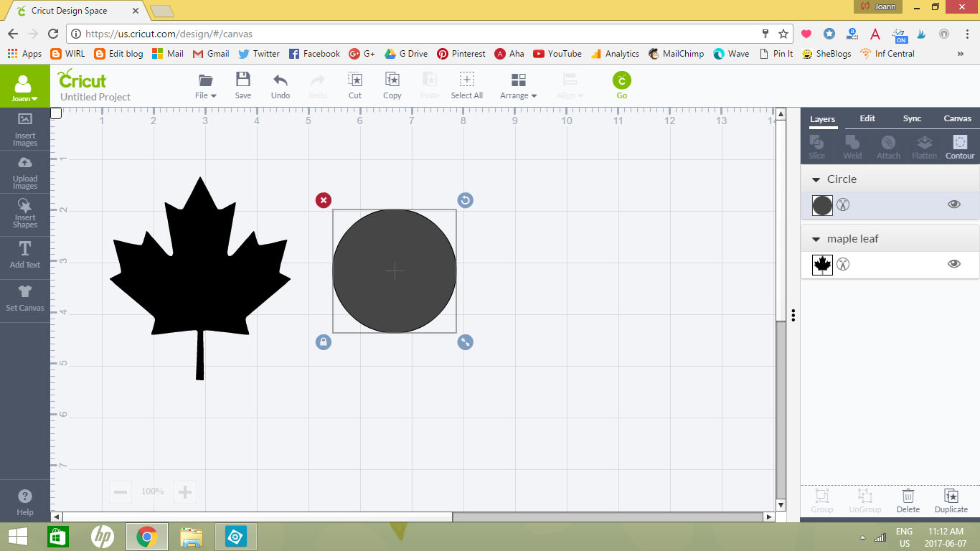The image size is (980, 551).
Task: Open the Pinterest bookmark
Action: click(461, 54)
